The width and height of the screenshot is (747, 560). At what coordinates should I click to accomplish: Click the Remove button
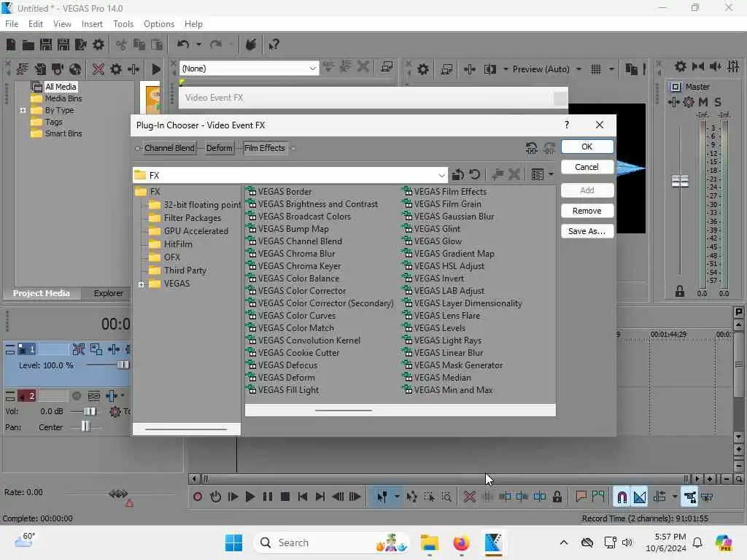click(x=587, y=211)
